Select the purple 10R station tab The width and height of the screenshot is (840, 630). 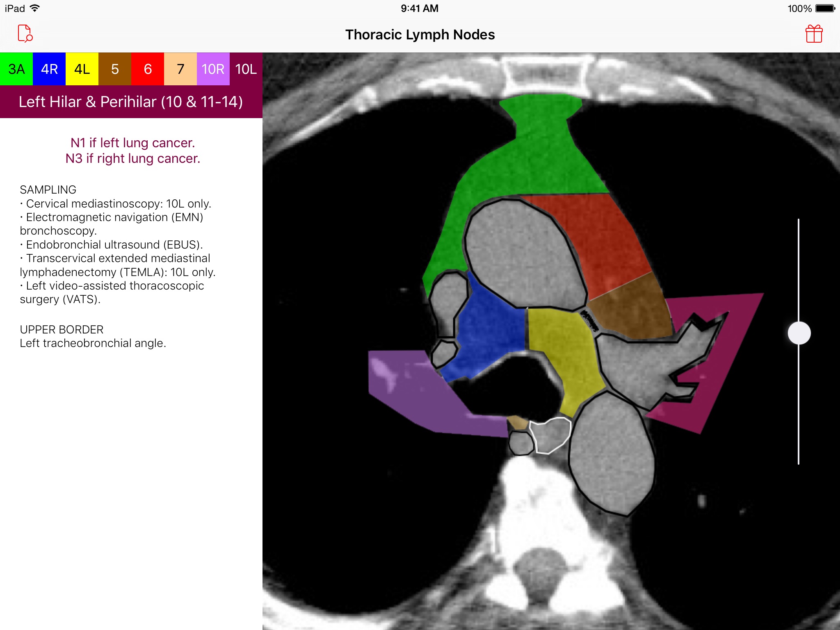click(213, 69)
